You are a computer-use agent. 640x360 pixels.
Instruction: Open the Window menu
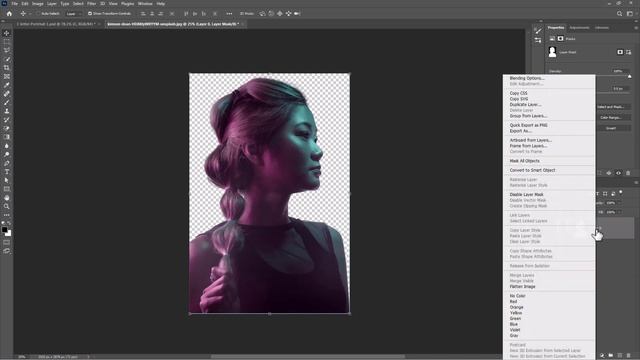tap(145, 4)
